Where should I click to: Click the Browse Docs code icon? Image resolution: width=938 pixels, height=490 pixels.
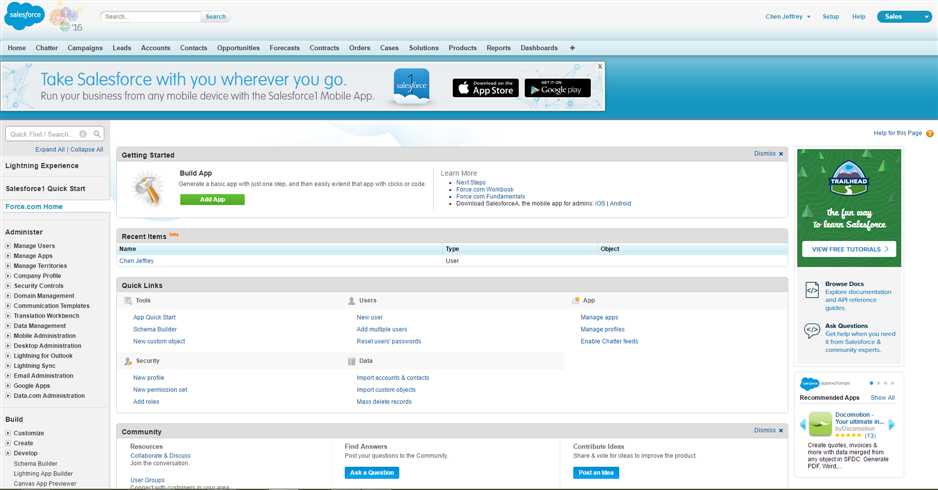coord(812,290)
